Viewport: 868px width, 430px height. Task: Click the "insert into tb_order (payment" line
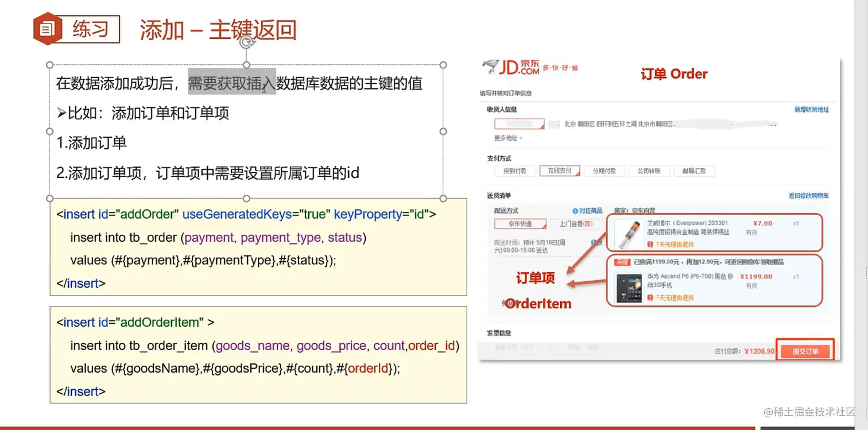tap(218, 238)
